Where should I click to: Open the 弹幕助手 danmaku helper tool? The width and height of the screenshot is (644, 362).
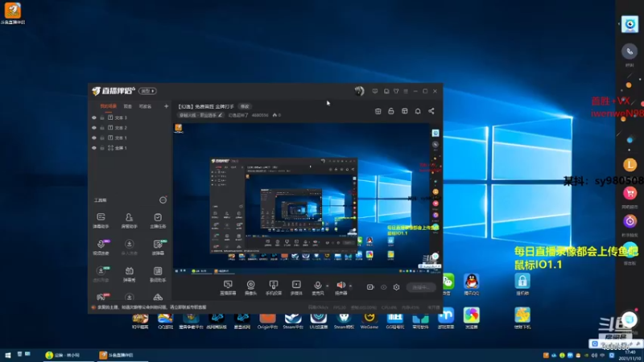(101, 220)
